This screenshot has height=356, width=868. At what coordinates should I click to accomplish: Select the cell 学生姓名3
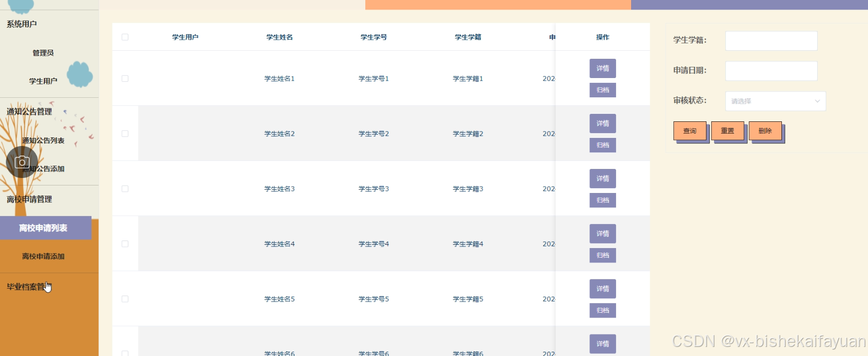click(x=280, y=189)
